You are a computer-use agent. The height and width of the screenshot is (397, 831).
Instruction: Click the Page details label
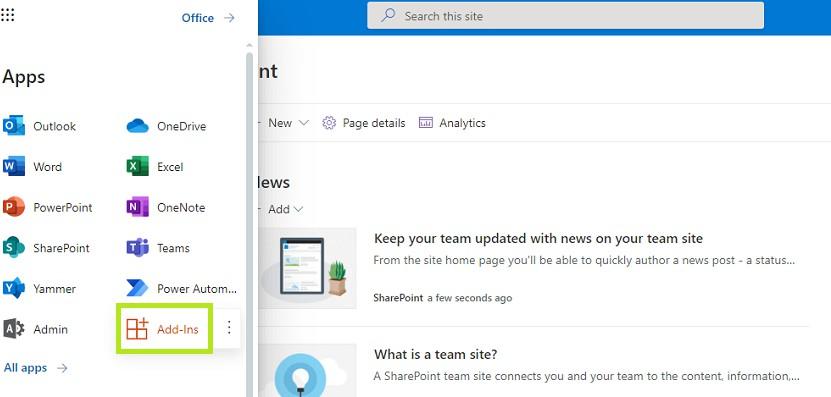click(374, 123)
